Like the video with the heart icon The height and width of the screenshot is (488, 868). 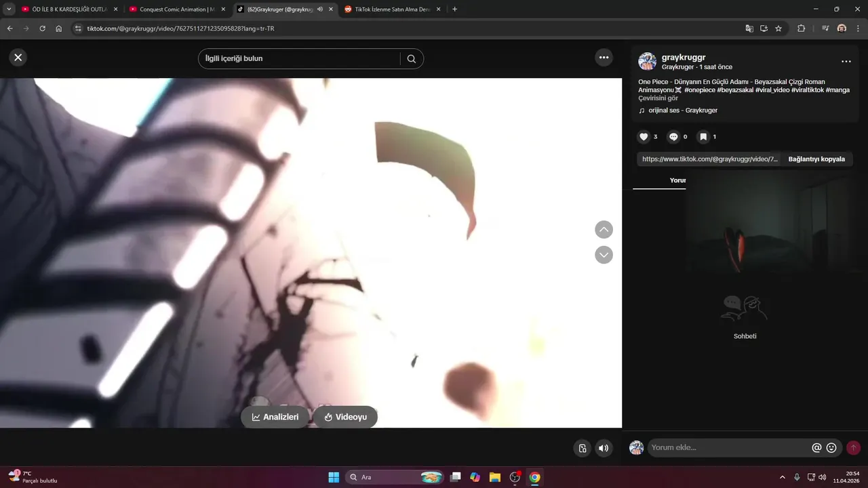[x=644, y=137]
